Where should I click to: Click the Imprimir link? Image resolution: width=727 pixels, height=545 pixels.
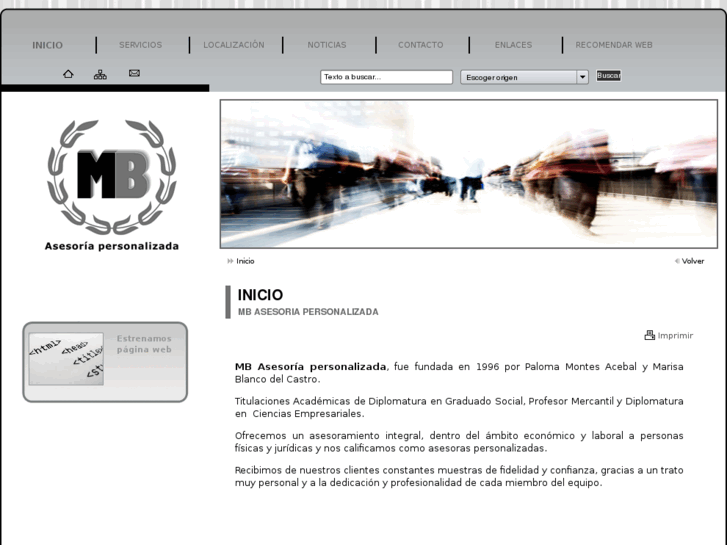(675, 335)
